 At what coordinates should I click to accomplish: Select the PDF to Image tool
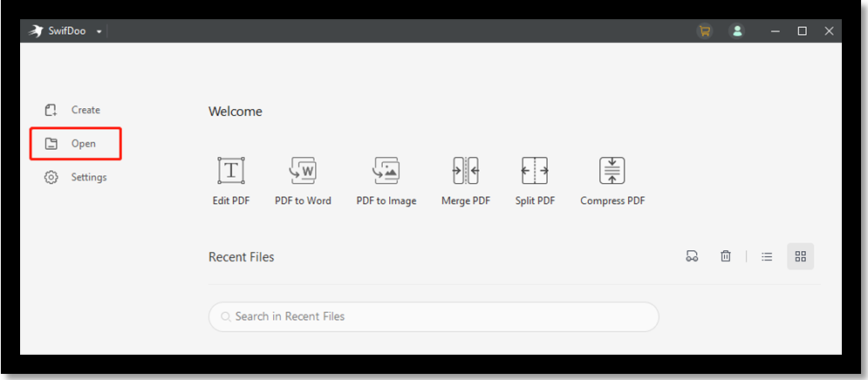(x=386, y=181)
